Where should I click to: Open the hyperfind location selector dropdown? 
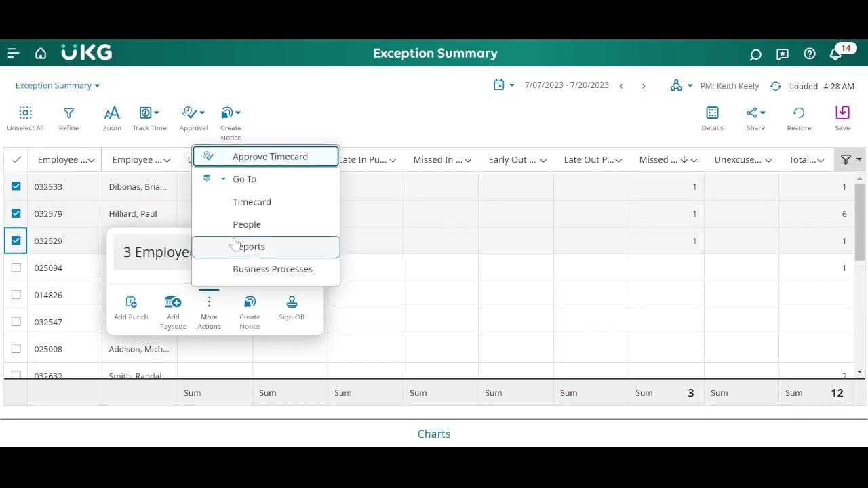pyautogui.click(x=681, y=86)
